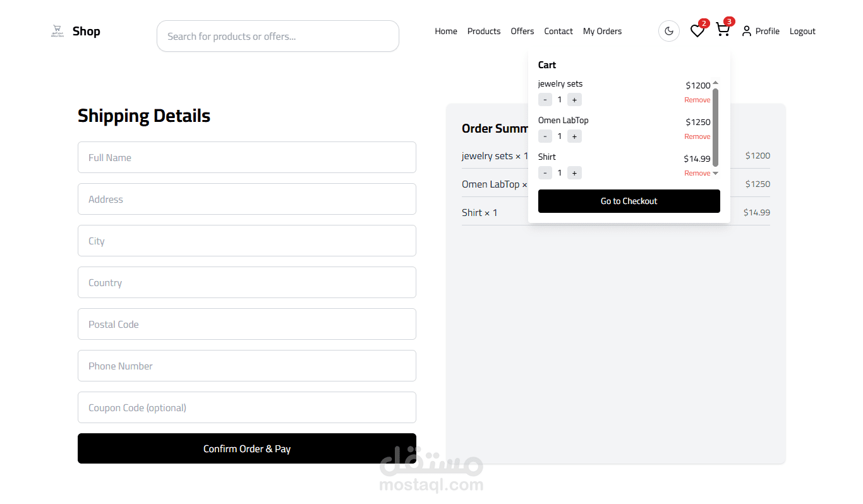Decrease jewelry sets quantity with minus

coord(545,100)
